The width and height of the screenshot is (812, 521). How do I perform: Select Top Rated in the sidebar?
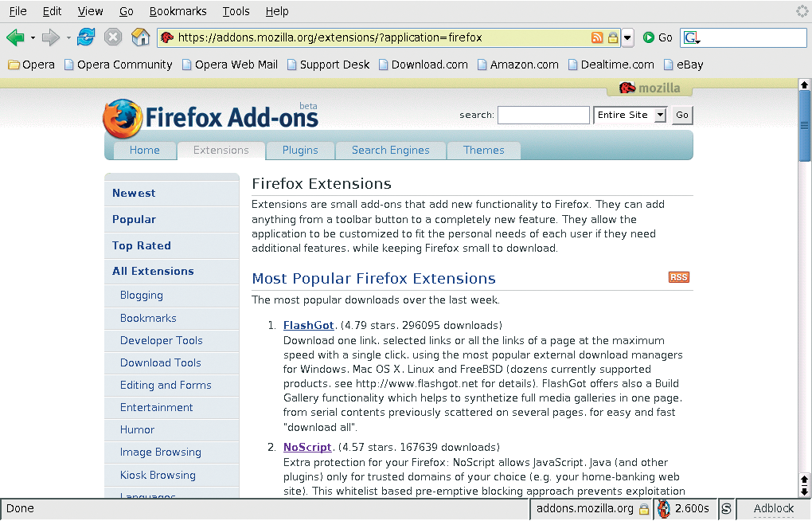click(x=171, y=245)
